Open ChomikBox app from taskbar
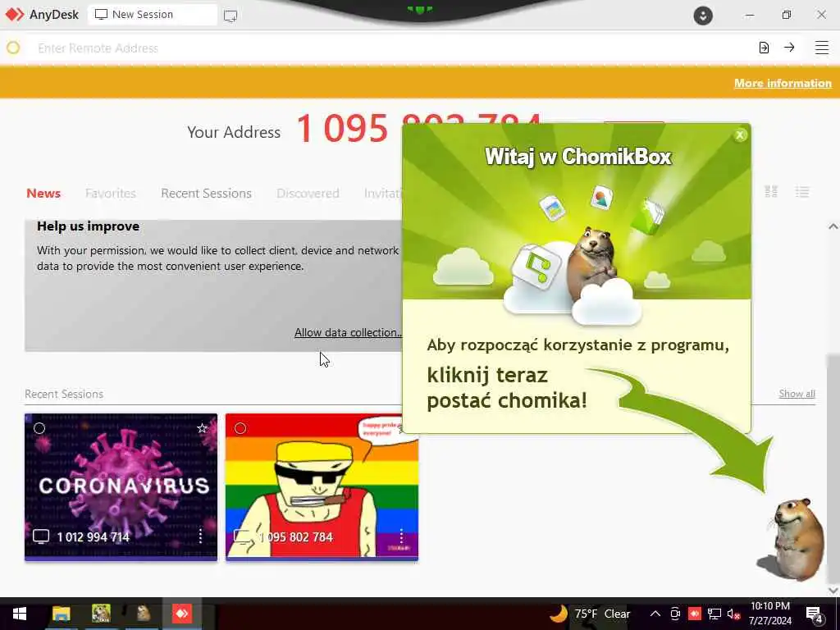The image size is (840, 630). point(101,614)
